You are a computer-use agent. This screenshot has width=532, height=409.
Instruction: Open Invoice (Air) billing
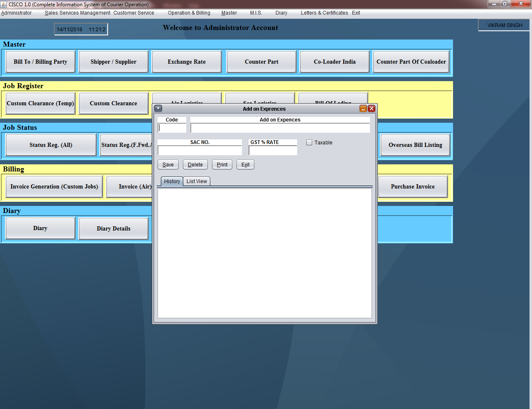click(129, 186)
